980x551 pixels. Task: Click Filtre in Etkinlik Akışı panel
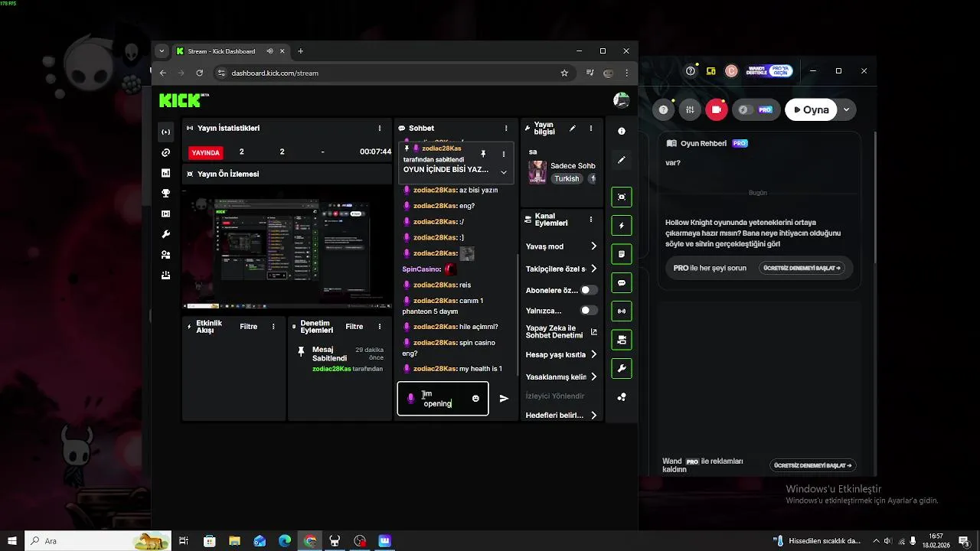point(249,327)
